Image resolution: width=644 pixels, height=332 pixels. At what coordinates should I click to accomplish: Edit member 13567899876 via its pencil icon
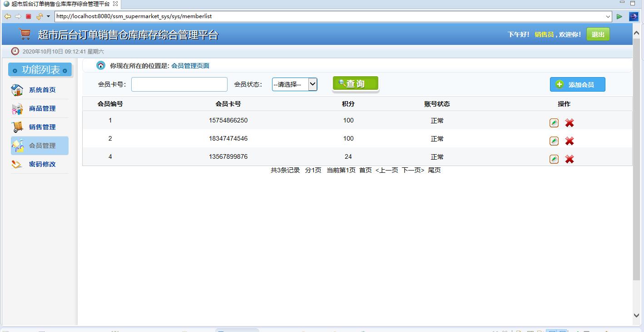[x=554, y=159]
